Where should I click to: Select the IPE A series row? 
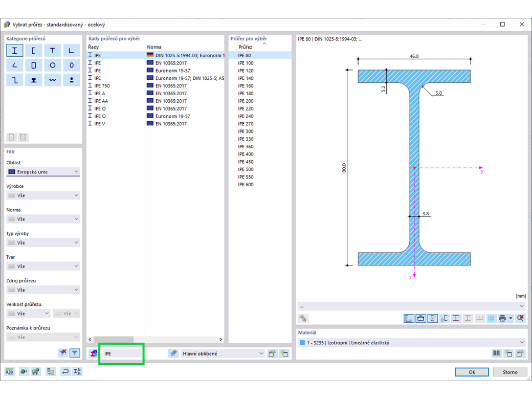pyautogui.click(x=156, y=93)
